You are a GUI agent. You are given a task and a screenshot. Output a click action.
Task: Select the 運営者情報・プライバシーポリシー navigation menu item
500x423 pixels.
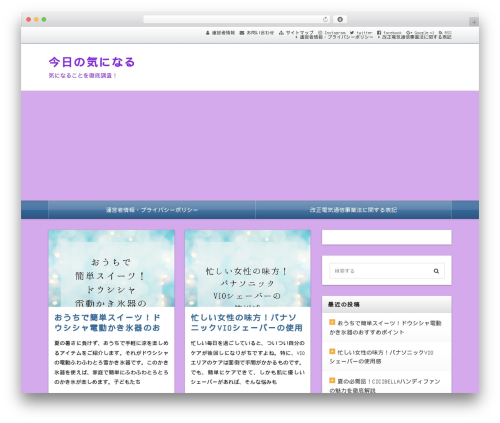pos(152,210)
